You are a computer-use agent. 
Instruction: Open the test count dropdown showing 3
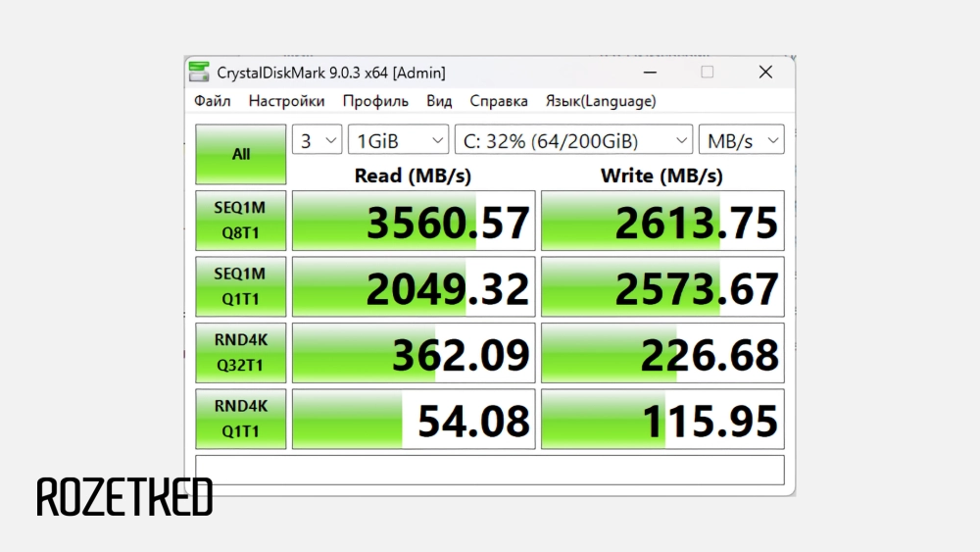pyautogui.click(x=317, y=140)
